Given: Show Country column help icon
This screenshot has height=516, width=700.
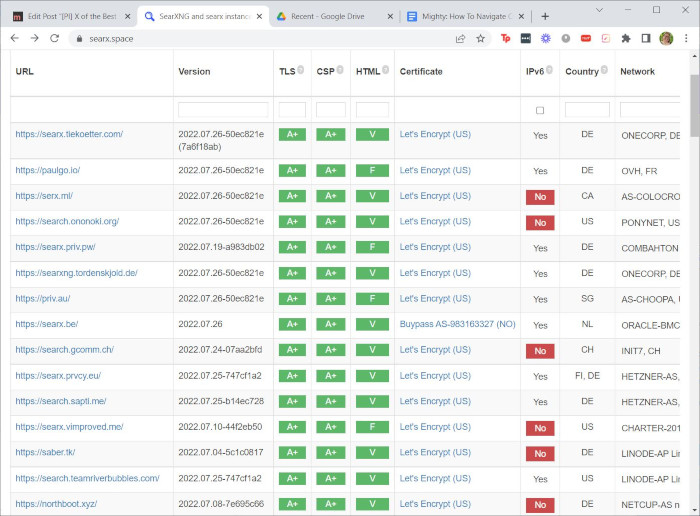Looking at the screenshot, I should pyautogui.click(x=604, y=70).
